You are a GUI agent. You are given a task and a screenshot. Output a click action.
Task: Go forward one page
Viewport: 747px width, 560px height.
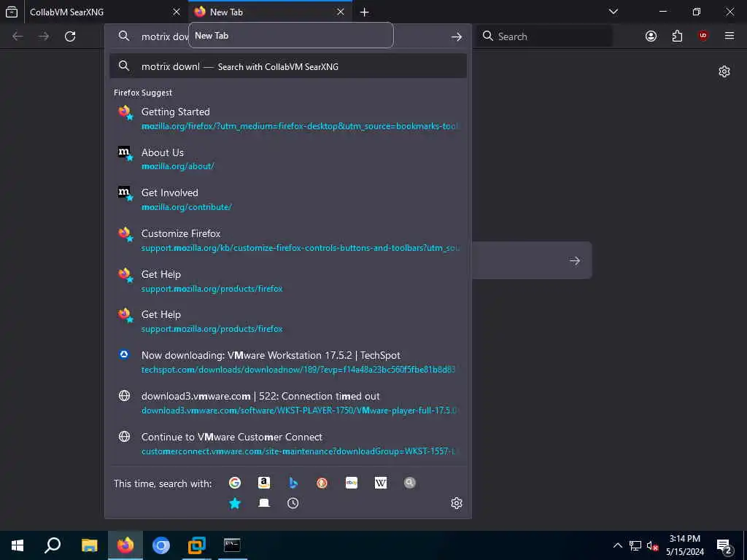pos(44,36)
